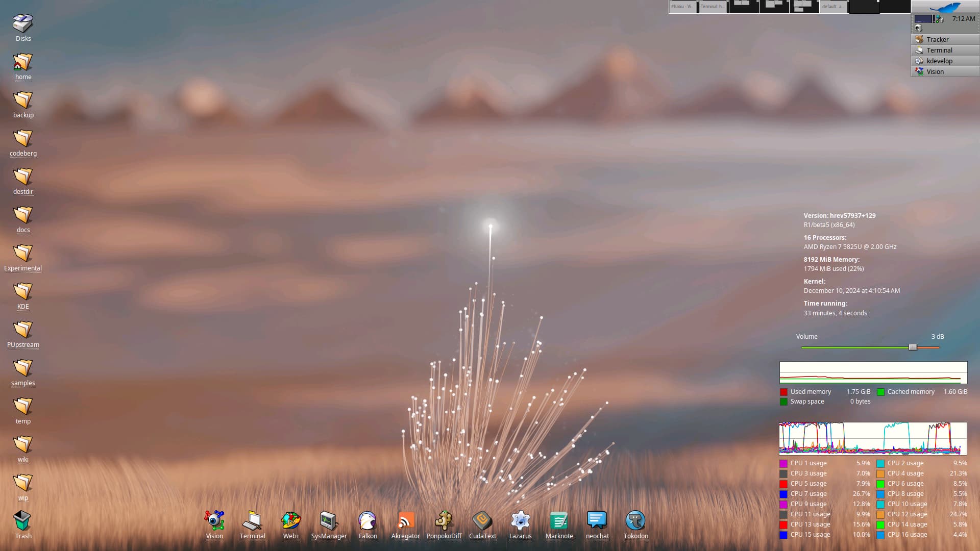Open the Marknote app icon
This screenshot has width=980, height=551.
pyautogui.click(x=559, y=521)
